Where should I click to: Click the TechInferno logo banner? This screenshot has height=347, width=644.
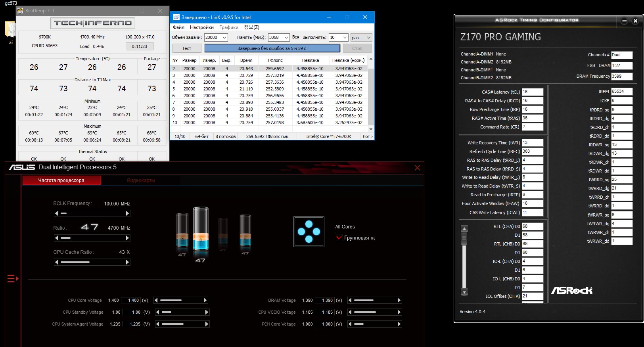93,23
